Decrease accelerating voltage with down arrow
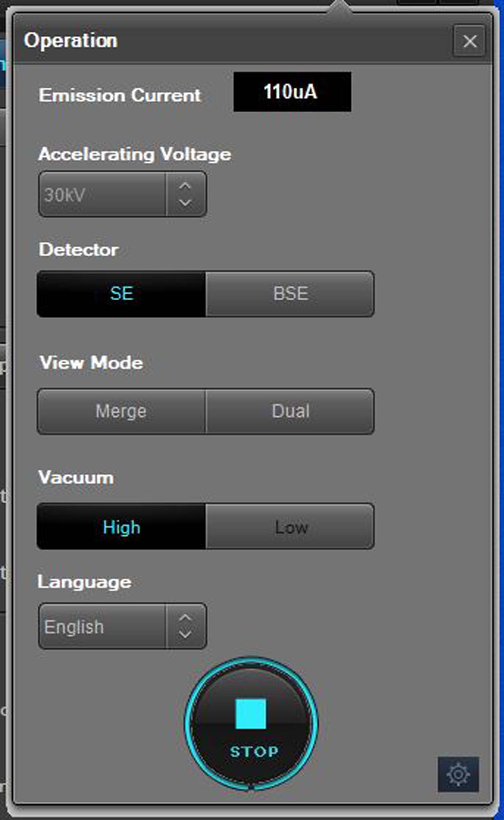504x820 pixels. coord(185,202)
